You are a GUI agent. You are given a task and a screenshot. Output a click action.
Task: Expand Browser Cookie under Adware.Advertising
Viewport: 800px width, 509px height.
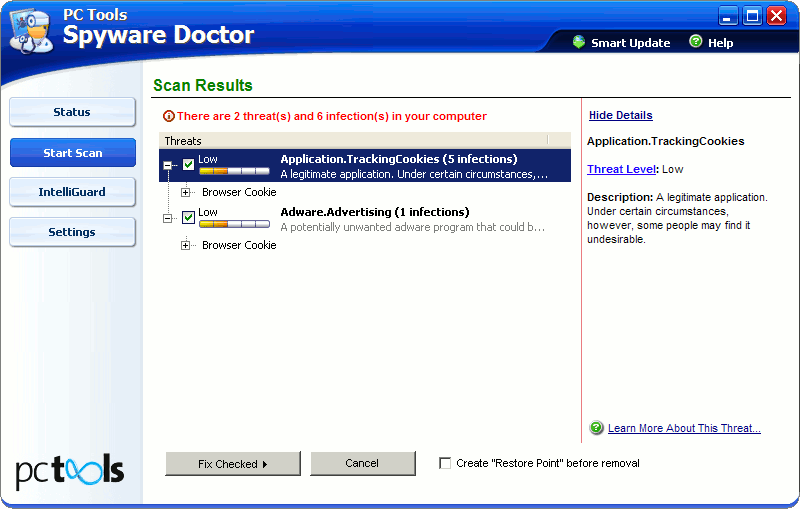[x=185, y=245]
